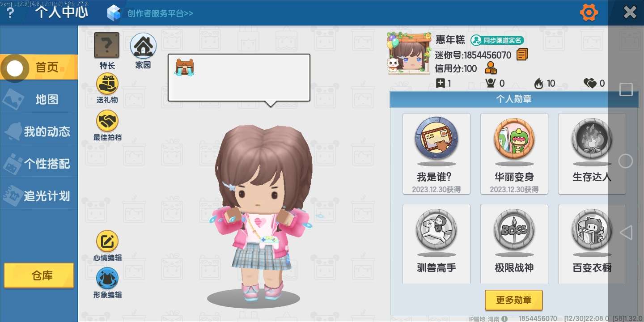The width and height of the screenshot is (644, 322).
Task: Open 最佳拍档 handshake icon
Action: 107,121
